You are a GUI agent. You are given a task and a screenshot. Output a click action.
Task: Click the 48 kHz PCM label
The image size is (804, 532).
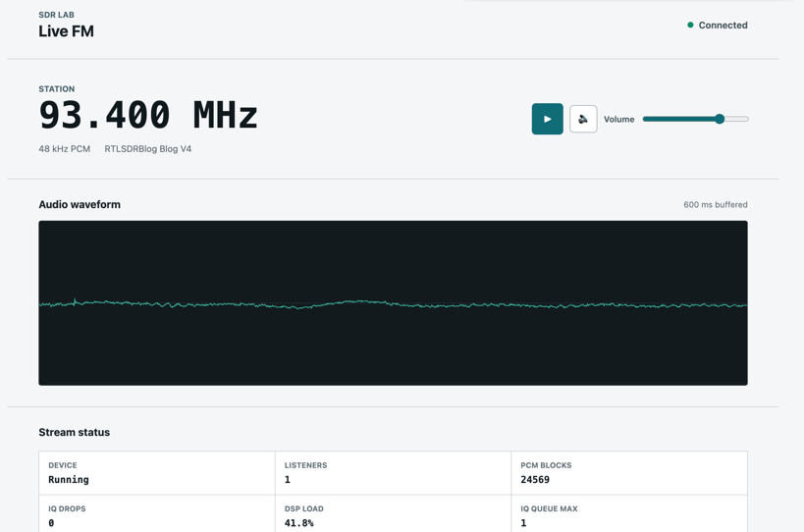pyautogui.click(x=64, y=149)
